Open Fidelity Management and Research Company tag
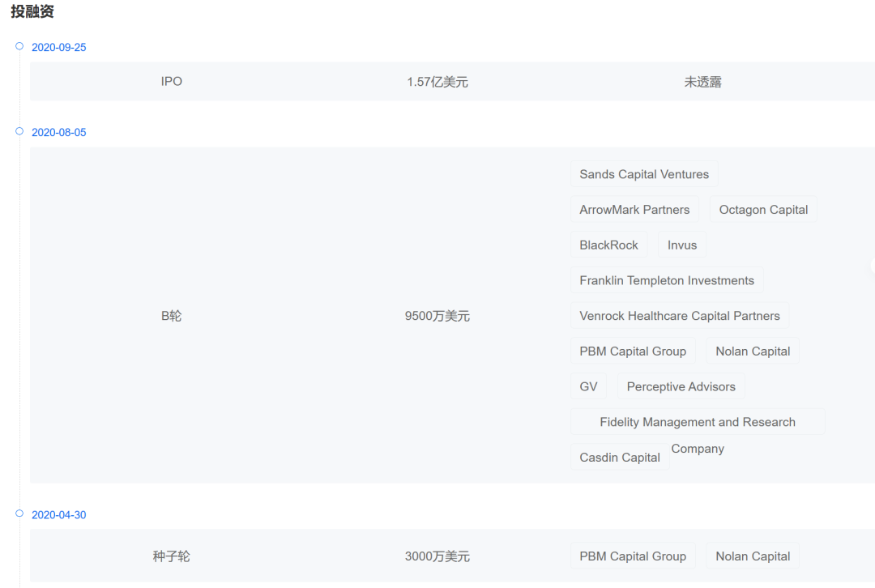Viewport: 875px width, 588px height. 698,422
